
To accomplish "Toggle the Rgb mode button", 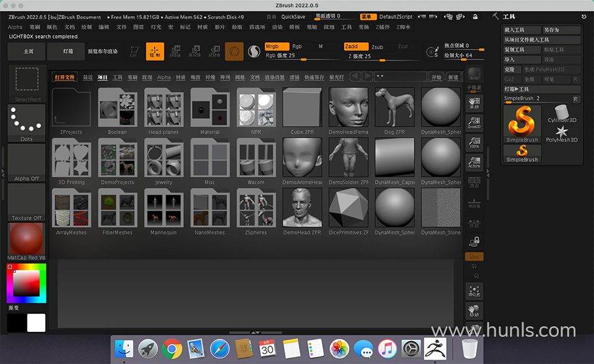I will tap(298, 46).
